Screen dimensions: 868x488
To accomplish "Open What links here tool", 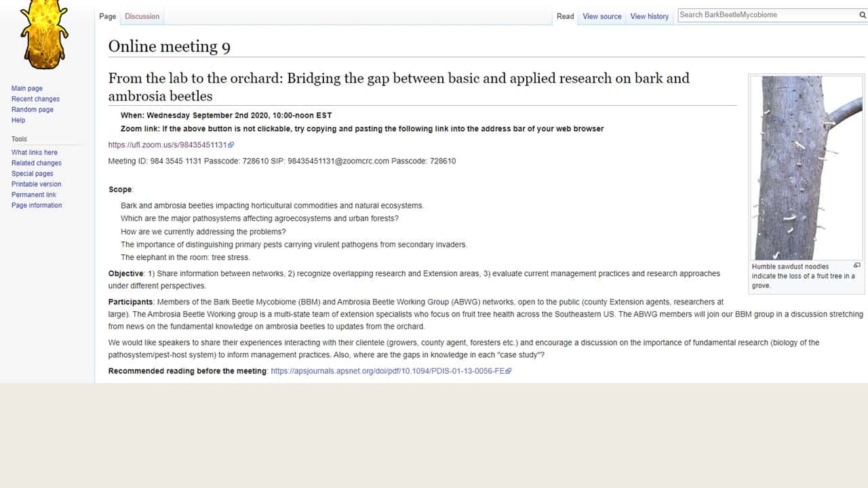I will point(35,152).
